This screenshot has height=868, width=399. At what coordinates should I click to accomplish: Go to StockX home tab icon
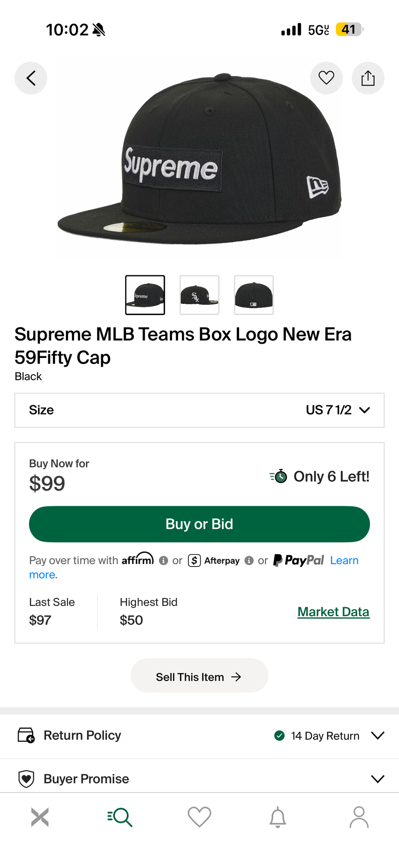pos(40,817)
